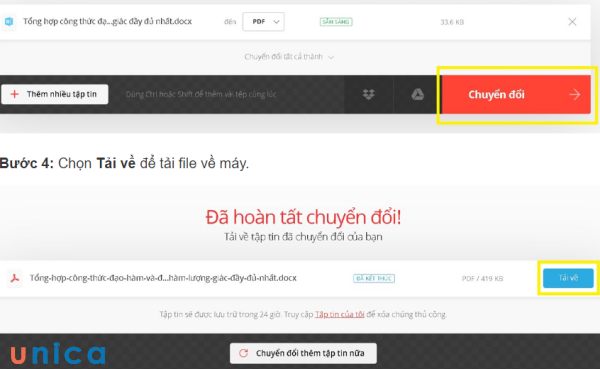
Task: Click the Tải về tập tin đã chuyển đổi subtitle
Action: coord(303,237)
